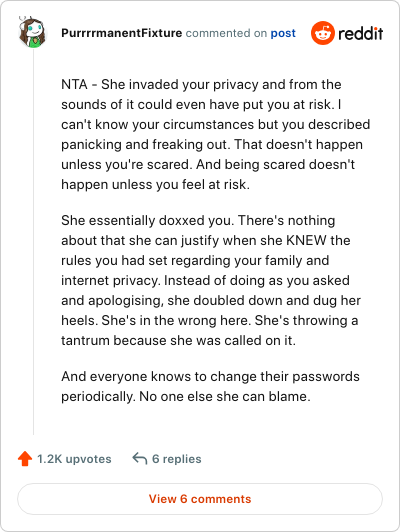
Task: Click the "And everyone knows" closing paragraph
Action: point(210,386)
